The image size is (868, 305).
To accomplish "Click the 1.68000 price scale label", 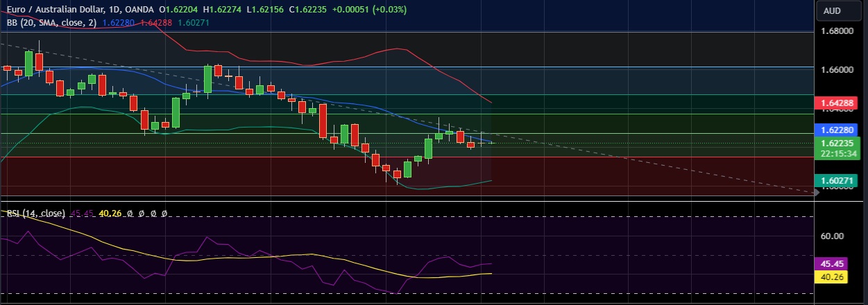I will click(837, 31).
